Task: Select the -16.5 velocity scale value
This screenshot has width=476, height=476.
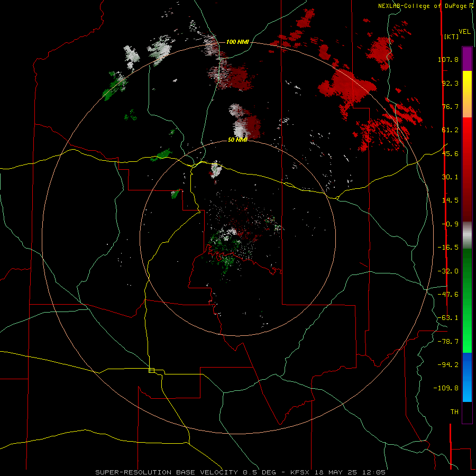Action: (448, 248)
